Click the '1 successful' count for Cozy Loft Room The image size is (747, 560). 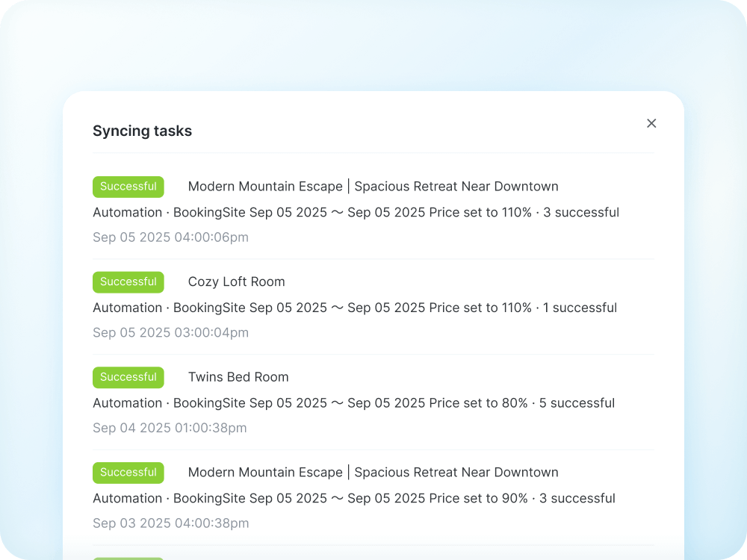(x=580, y=308)
